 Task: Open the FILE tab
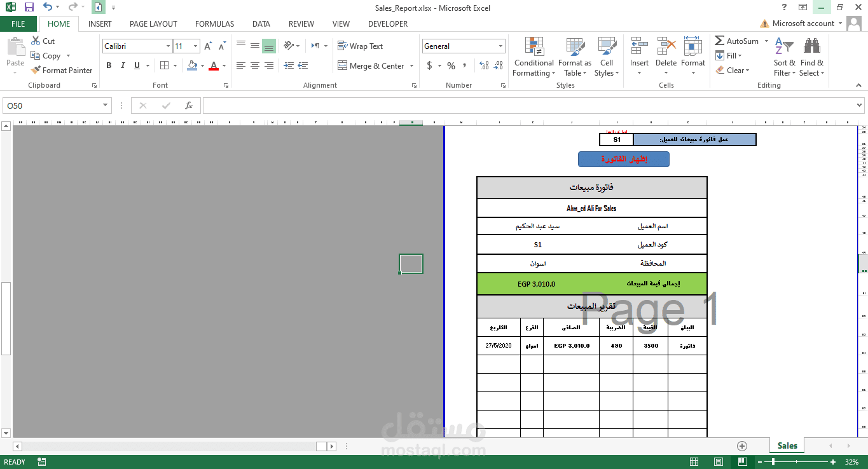18,24
